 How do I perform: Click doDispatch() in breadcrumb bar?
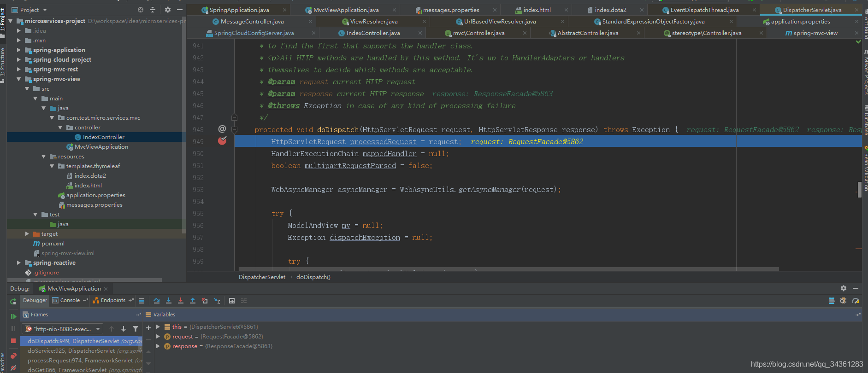click(313, 277)
